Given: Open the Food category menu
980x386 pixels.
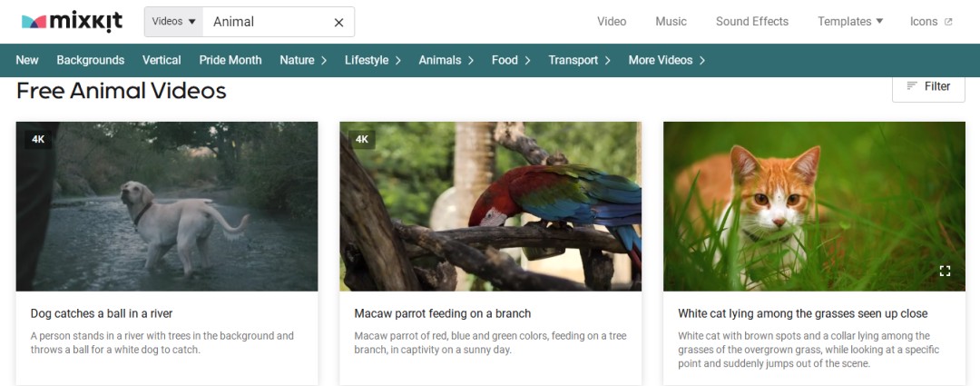Looking at the screenshot, I should coord(511,60).
